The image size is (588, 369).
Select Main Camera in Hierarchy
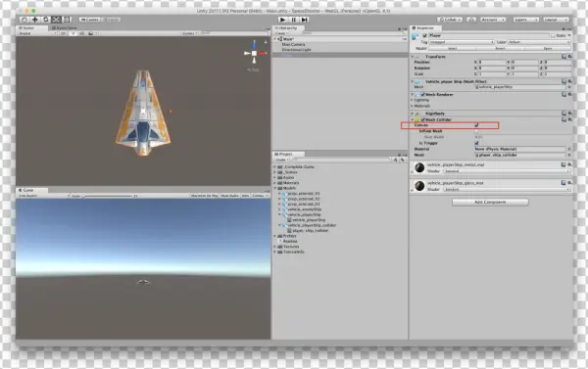tap(293, 44)
